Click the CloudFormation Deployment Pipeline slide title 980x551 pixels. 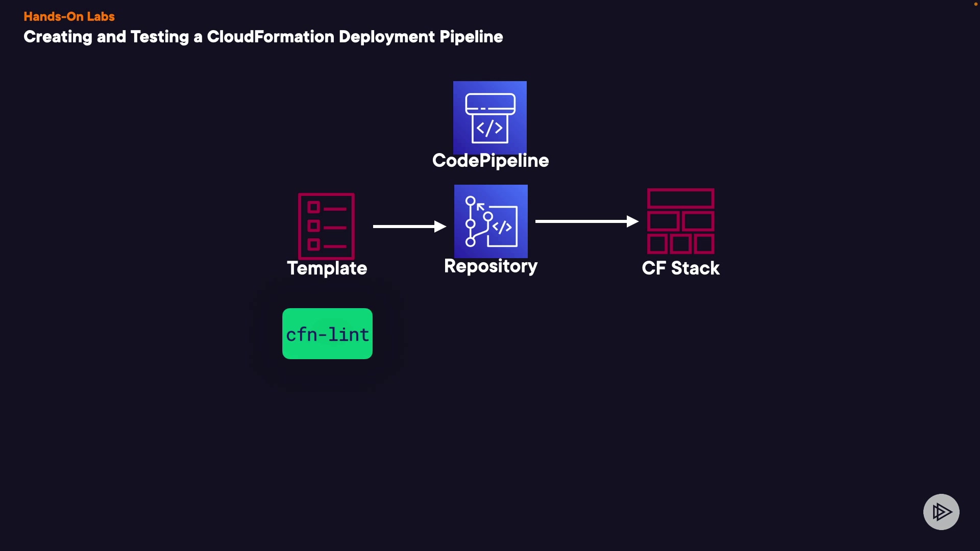263,37
